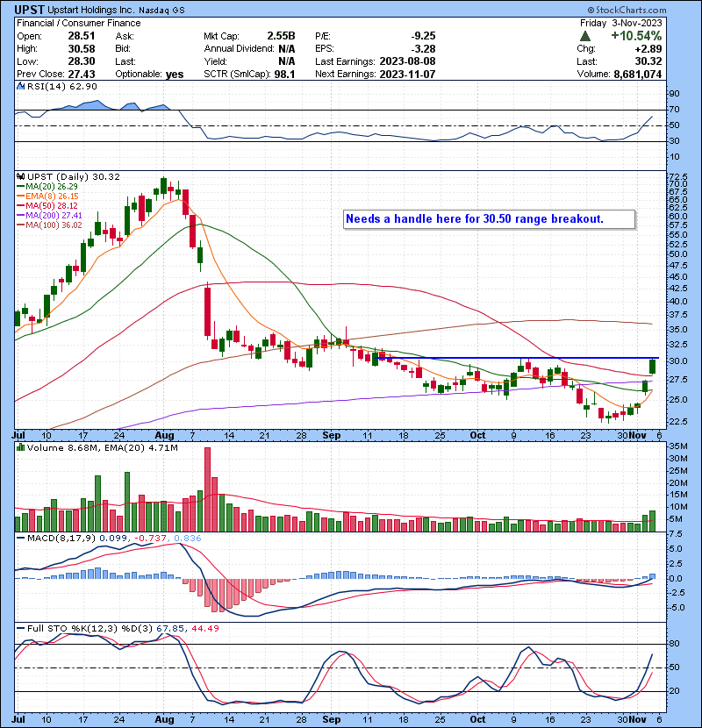The image size is (702, 728).
Task: Click the +10.54% percent change
Action: point(636,36)
